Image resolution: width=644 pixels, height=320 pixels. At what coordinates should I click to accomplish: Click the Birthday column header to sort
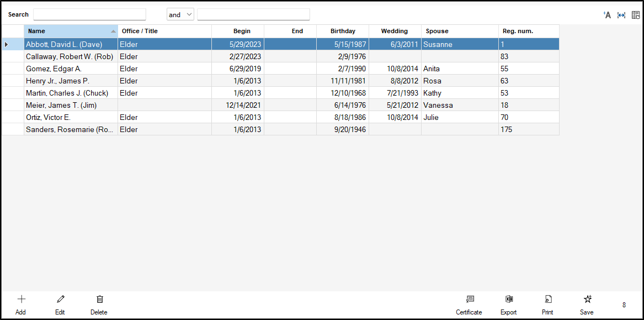coord(343,32)
